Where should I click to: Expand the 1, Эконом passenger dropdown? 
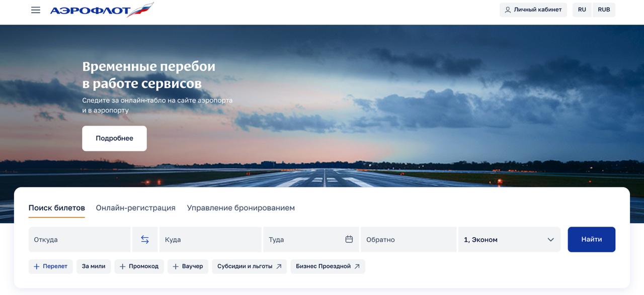point(509,240)
